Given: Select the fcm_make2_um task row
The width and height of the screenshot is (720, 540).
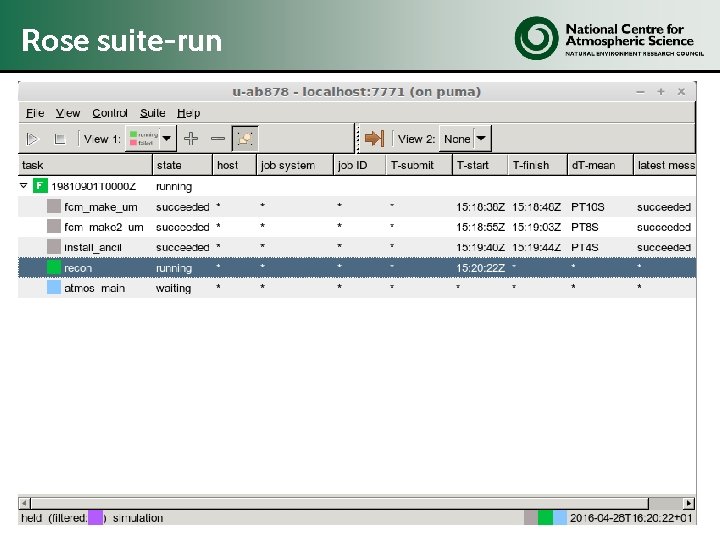Looking at the screenshot, I should tap(357, 227).
